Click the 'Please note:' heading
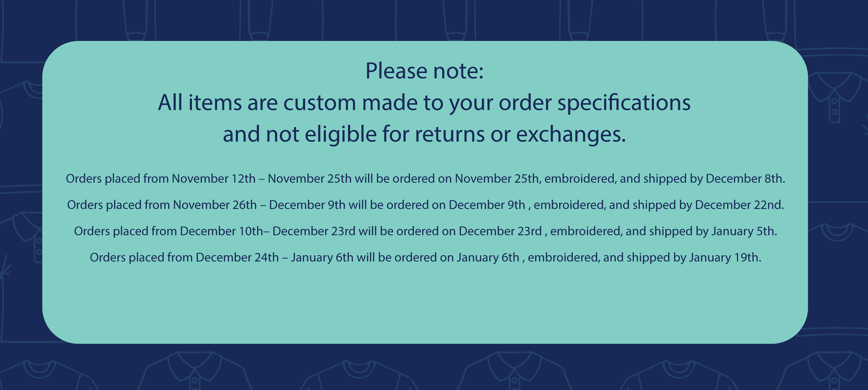The width and height of the screenshot is (868, 390). point(425,71)
